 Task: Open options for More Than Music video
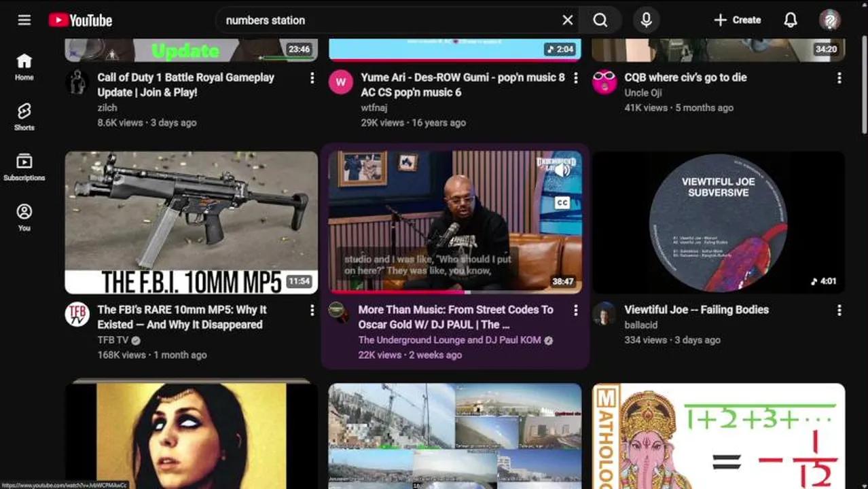(576, 310)
